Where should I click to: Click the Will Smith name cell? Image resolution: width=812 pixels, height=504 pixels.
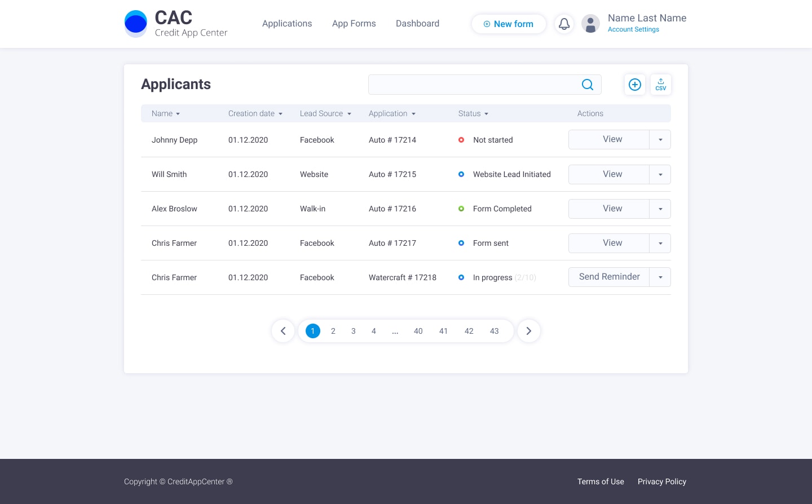tap(169, 174)
